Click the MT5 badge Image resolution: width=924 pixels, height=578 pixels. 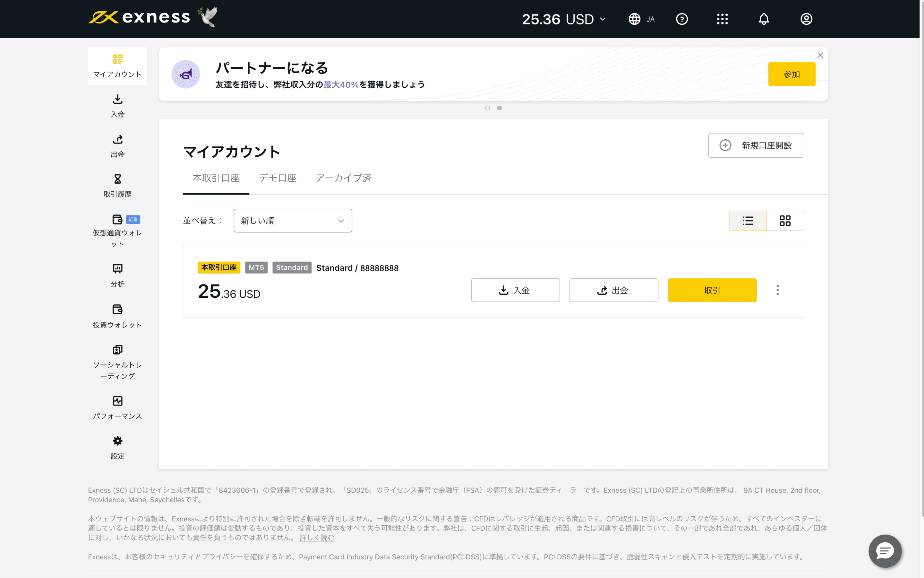point(256,267)
